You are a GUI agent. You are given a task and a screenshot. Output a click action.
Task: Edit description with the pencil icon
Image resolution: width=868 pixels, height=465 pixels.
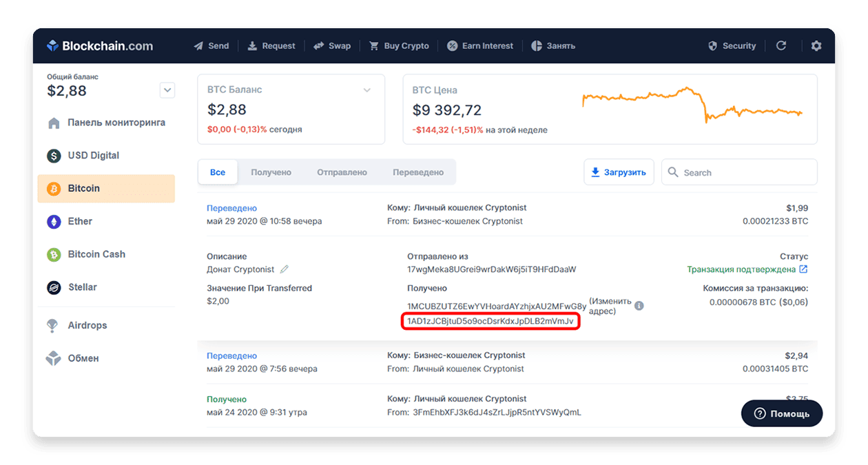pos(284,269)
